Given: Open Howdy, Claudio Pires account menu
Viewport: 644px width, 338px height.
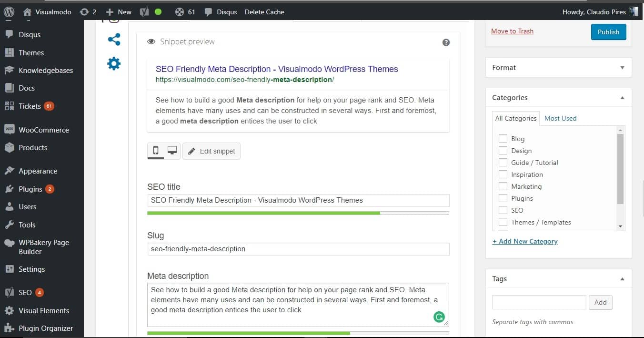Looking at the screenshot, I should (x=594, y=12).
